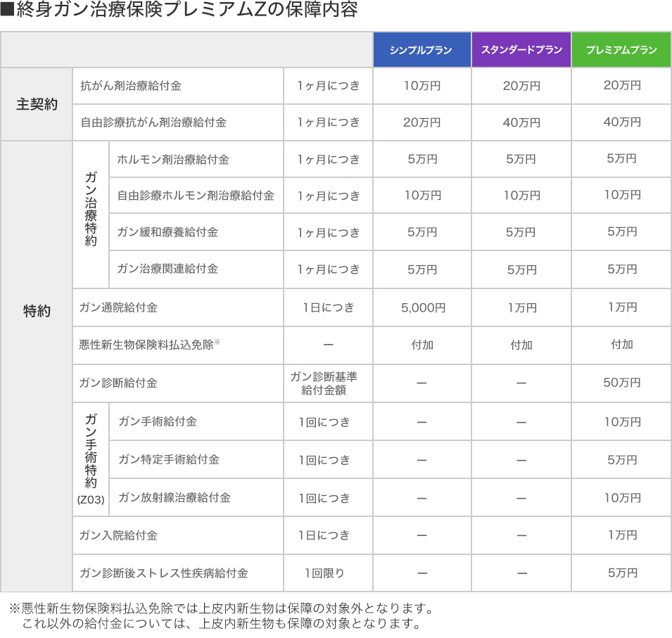
Task: Click the heading 終身ガン治療保険プレミアムZの保障内容
Action: tap(179, 9)
